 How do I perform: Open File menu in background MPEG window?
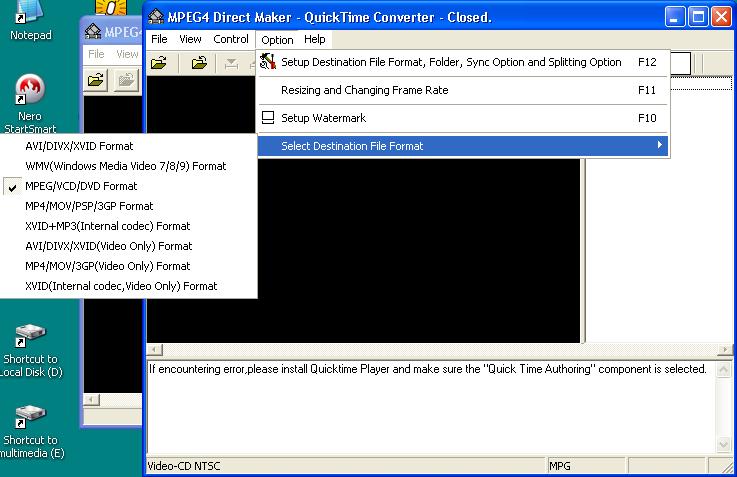point(96,54)
